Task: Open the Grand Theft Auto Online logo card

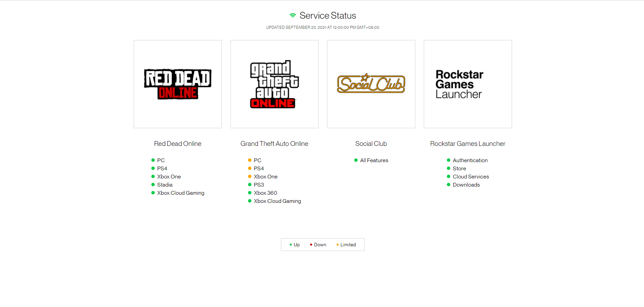Action: click(x=274, y=84)
